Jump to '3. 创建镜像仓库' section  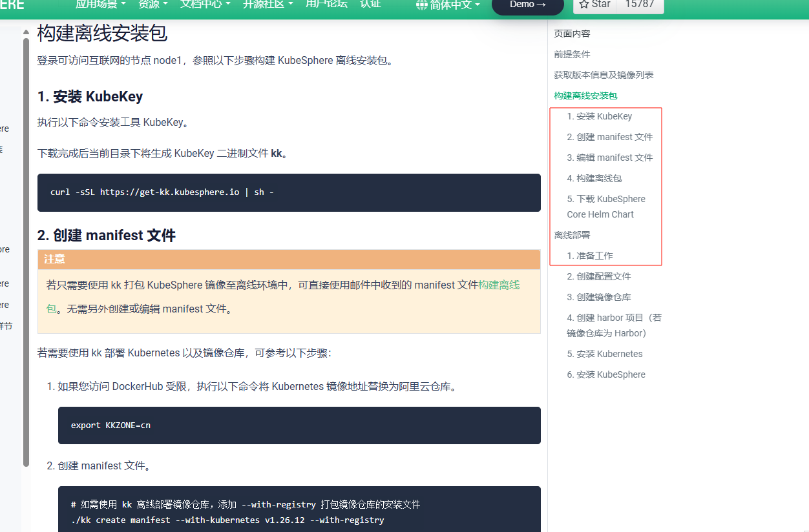pyautogui.click(x=598, y=297)
